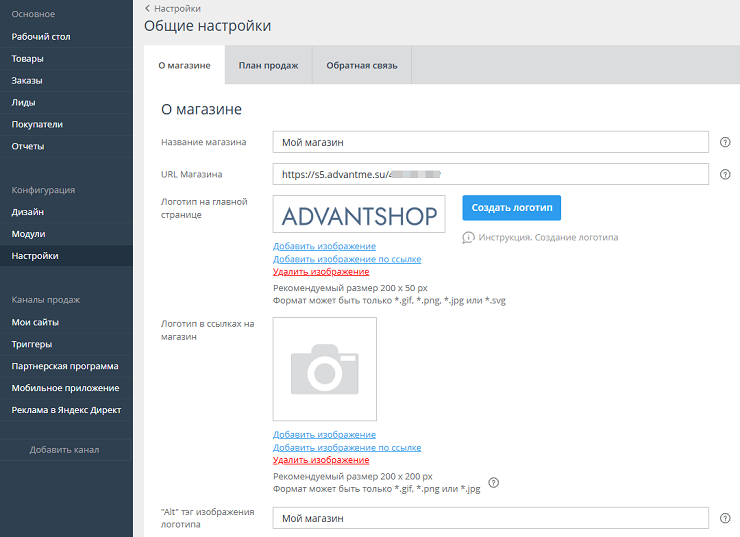Image resolution: width=740 pixels, height=537 pixels.
Task: Open the Обратная связь tab
Action: coord(361,66)
